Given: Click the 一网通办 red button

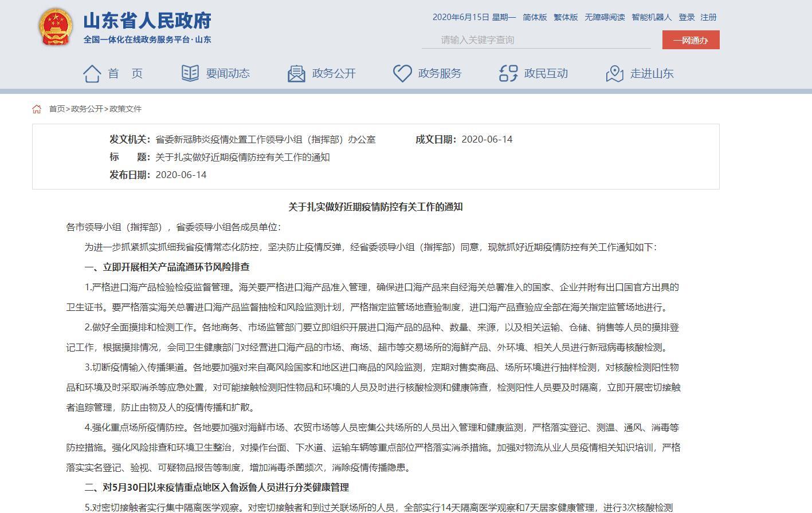Looking at the screenshot, I should pos(691,40).
